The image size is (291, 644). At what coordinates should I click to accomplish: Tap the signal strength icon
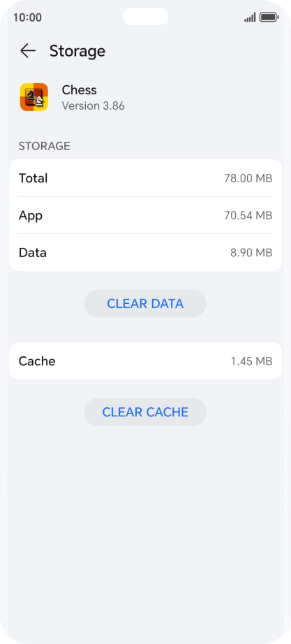[x=250, y=17]
